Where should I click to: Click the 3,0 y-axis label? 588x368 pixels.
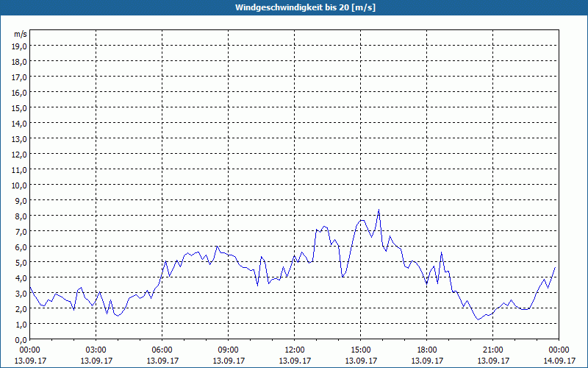click(22, 293)
